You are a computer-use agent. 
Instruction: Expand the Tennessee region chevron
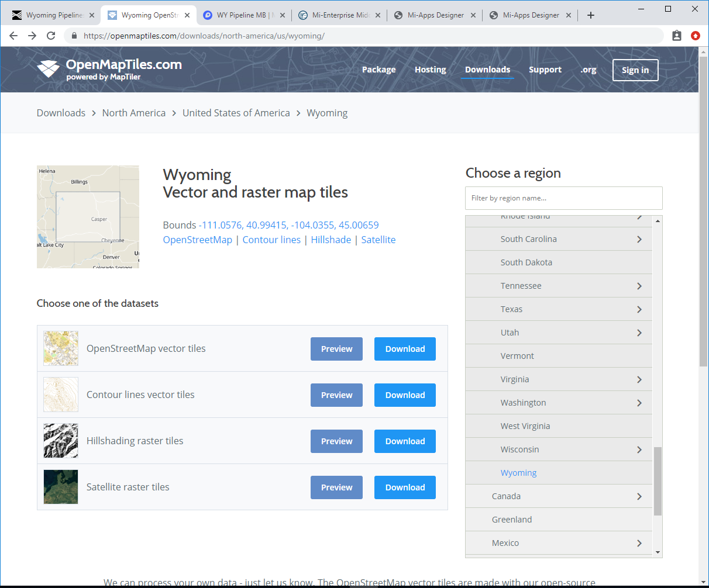coord(639,286)
